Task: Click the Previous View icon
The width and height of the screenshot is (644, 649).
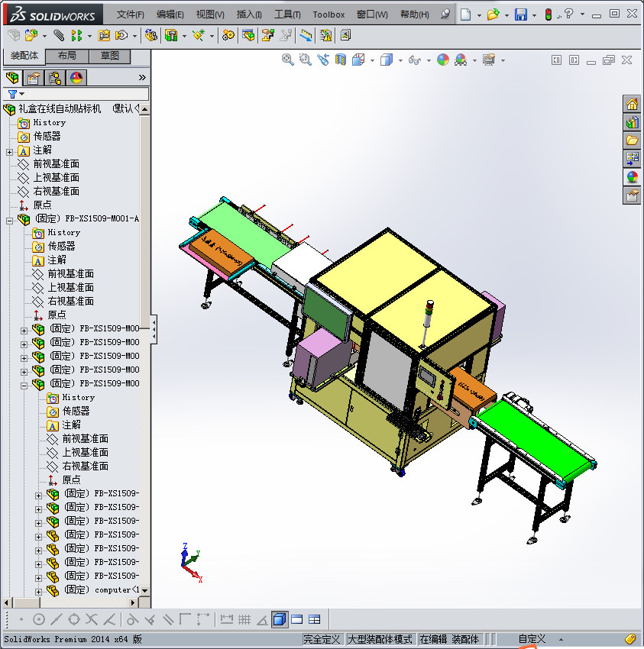Action: pyautogui.click(x=323, y=60)
